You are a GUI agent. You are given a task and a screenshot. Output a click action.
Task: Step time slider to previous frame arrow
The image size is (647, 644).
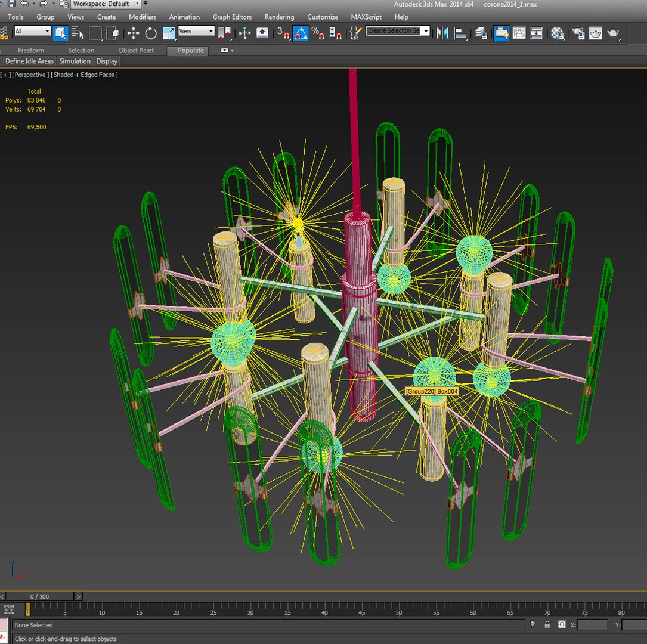point(2,596)
